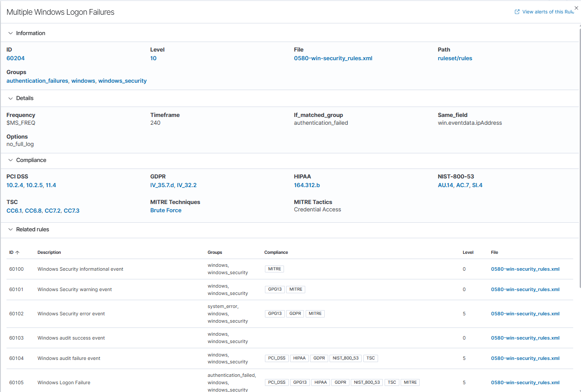Sort related rules by File column
581x392 pixels.
494,253
